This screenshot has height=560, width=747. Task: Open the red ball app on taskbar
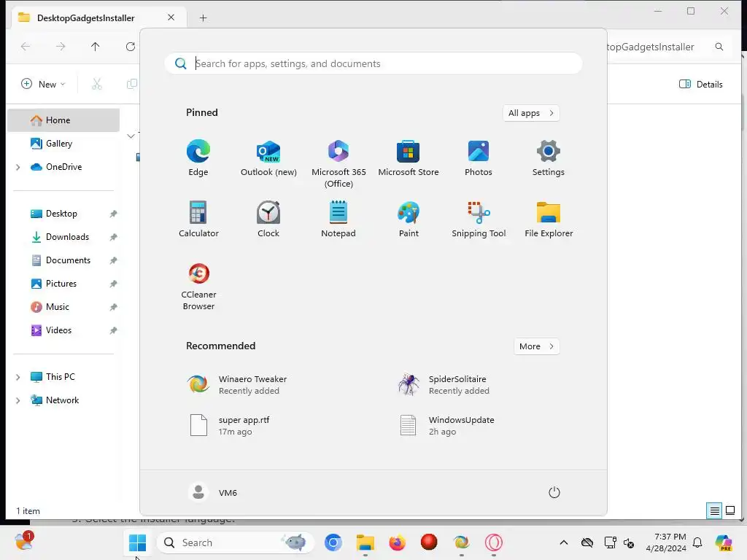coord(429,542)
